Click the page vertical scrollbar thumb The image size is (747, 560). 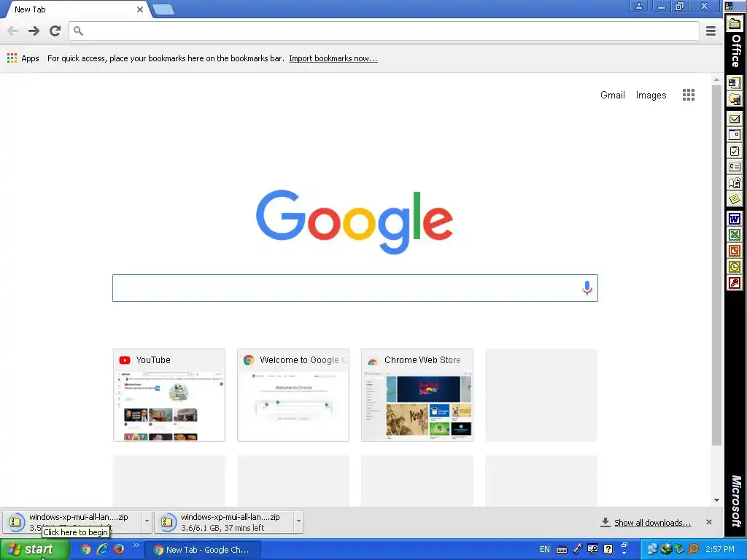(x=716, y=265)
